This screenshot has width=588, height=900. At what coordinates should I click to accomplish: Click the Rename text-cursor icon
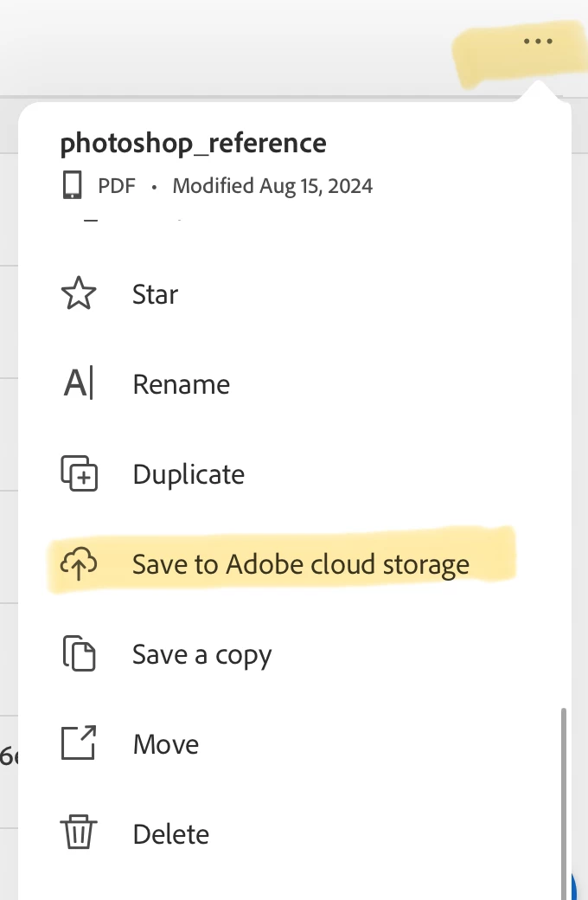(x=79, y=384)
